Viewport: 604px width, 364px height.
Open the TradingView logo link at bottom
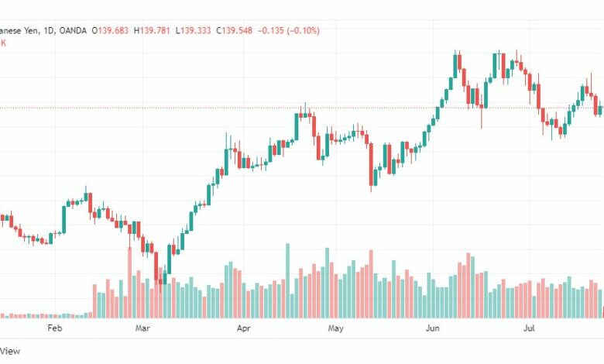[10, 351]
